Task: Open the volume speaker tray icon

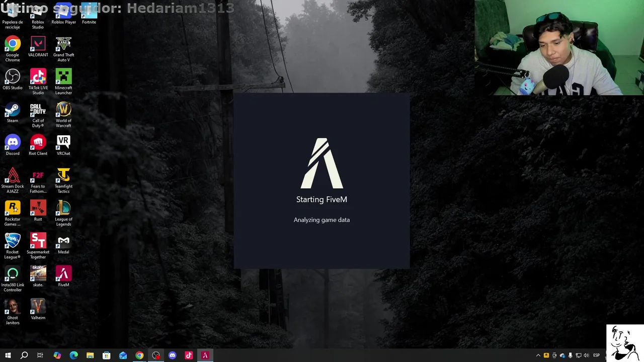Action: click(587, 355)
